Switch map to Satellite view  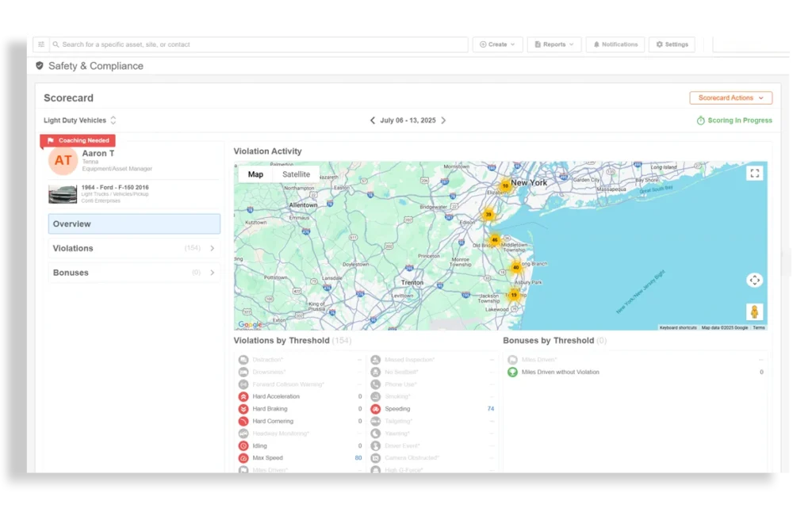(x=296, y=174)
